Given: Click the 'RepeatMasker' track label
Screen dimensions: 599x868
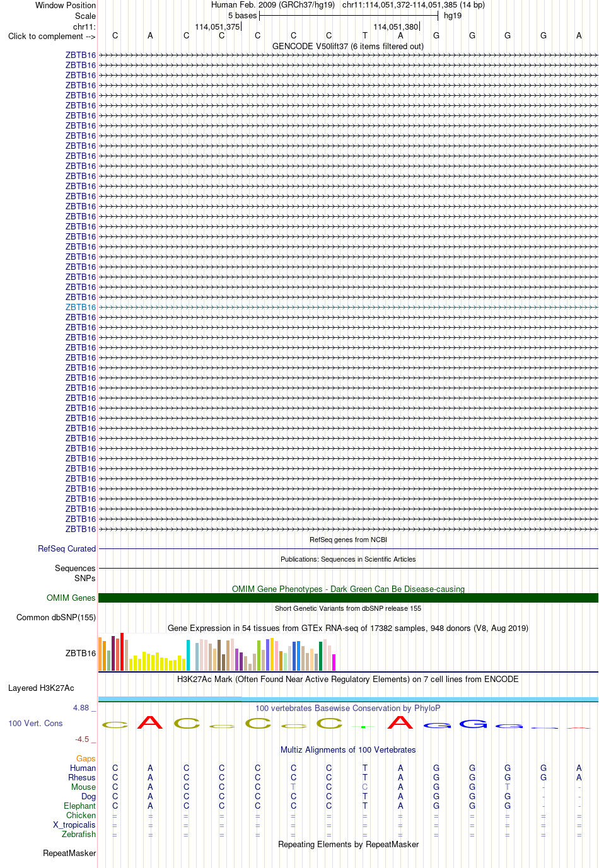Looking at the screenshot, I should coord(69,854).
